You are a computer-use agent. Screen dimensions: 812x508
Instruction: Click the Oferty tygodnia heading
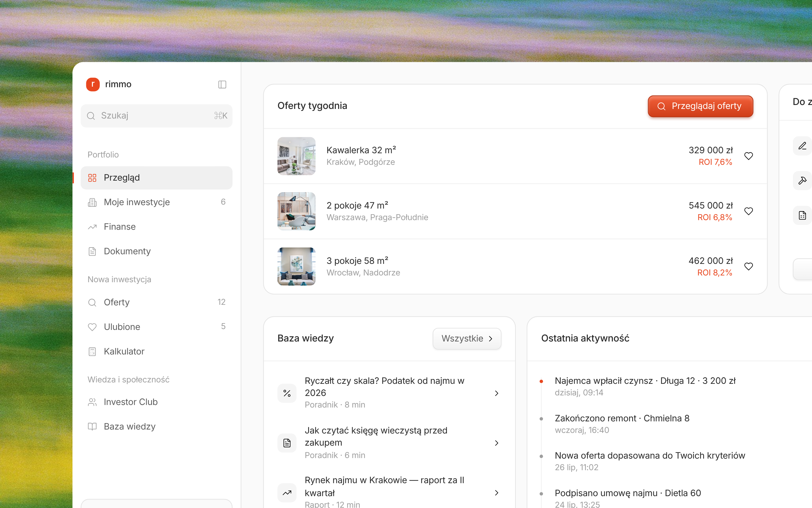coord(312,106)
